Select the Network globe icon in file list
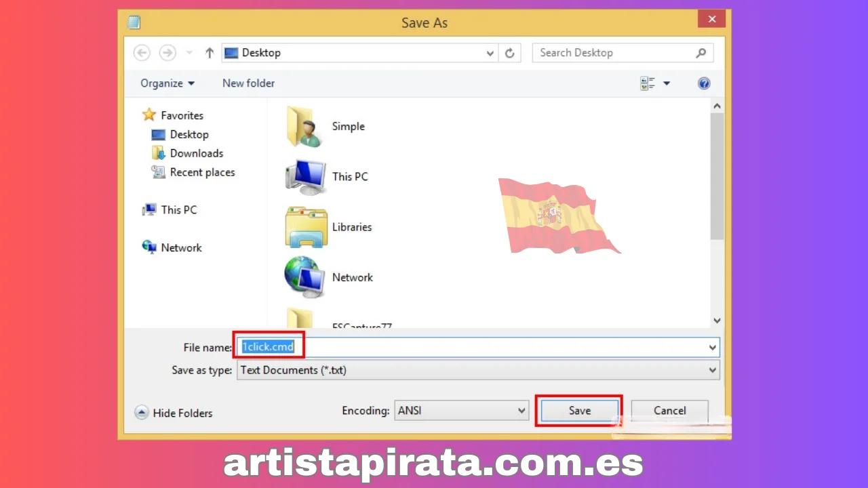 304,277
